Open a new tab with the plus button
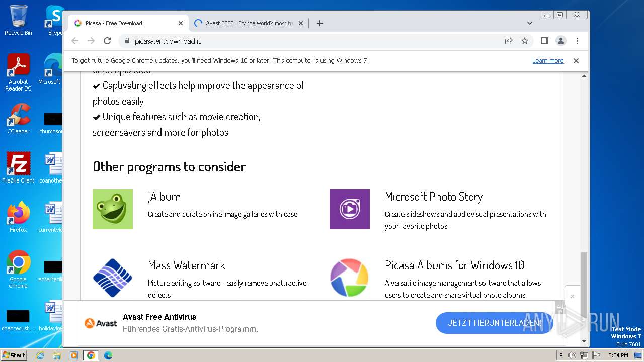The width and height of the screenshot is (644, 362). pyautogui.click(x=319, y=23)
